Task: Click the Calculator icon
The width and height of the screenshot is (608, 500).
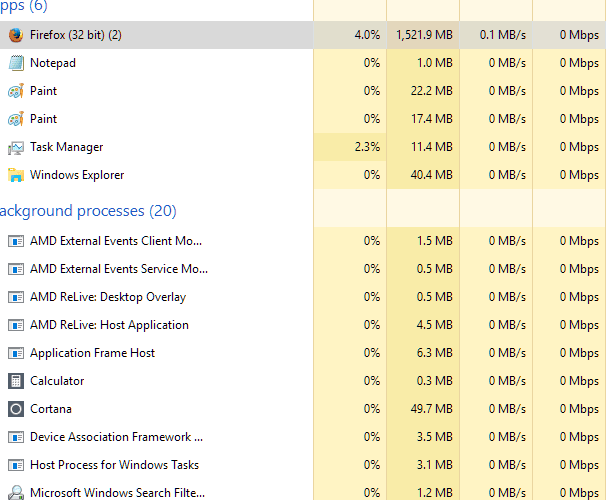Action: [16, 381]
